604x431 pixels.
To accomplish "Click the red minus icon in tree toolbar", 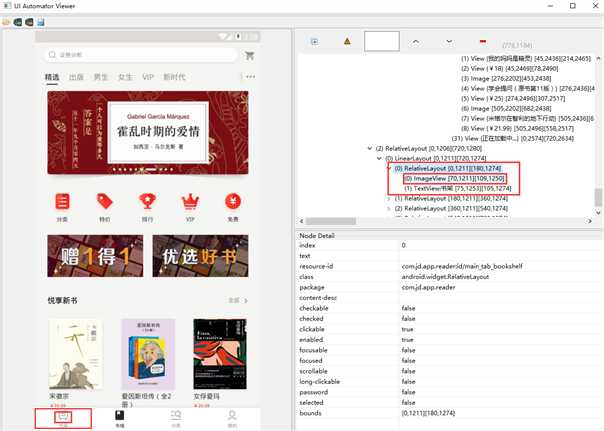I will click(483, 41).
